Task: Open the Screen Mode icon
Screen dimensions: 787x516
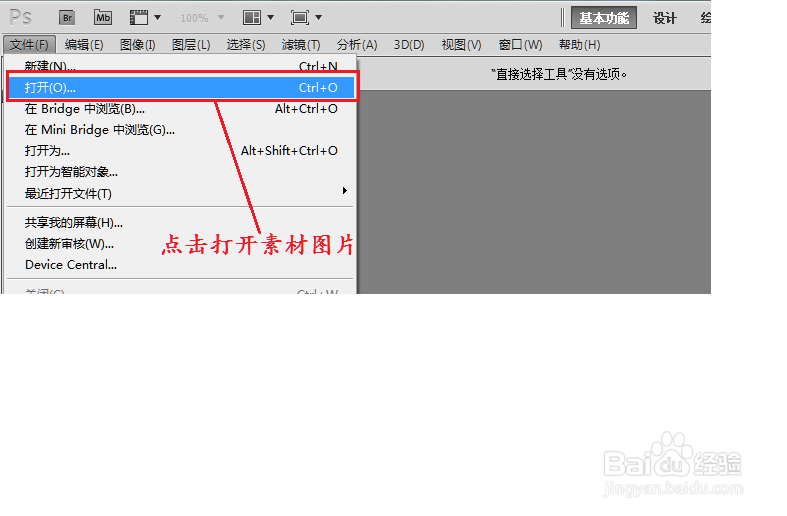Action: [300, 18]
